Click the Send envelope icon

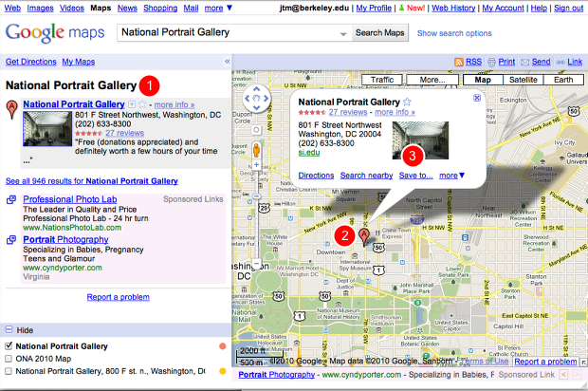[525, 62]
